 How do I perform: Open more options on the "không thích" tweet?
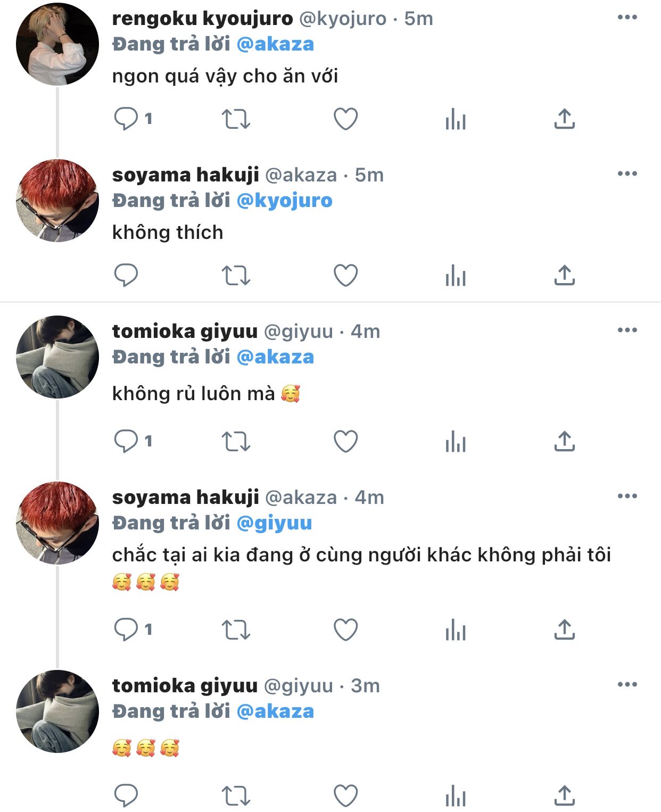(x=627, y=174)
